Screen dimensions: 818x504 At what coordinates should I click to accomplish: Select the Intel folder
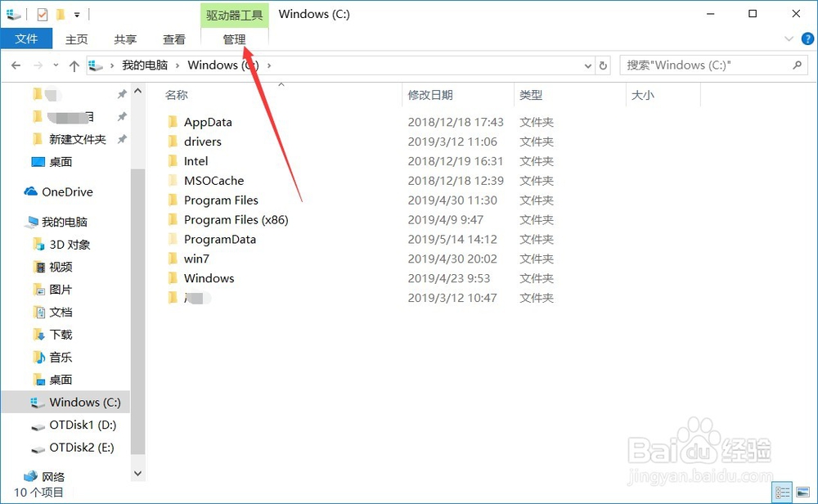coord(196,161)
